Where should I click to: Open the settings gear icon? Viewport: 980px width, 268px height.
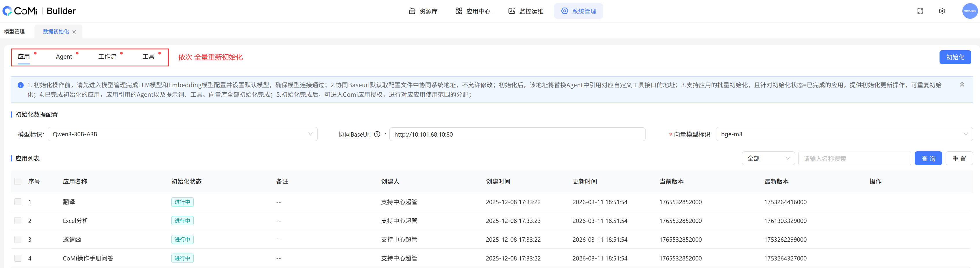click(942, 11)
